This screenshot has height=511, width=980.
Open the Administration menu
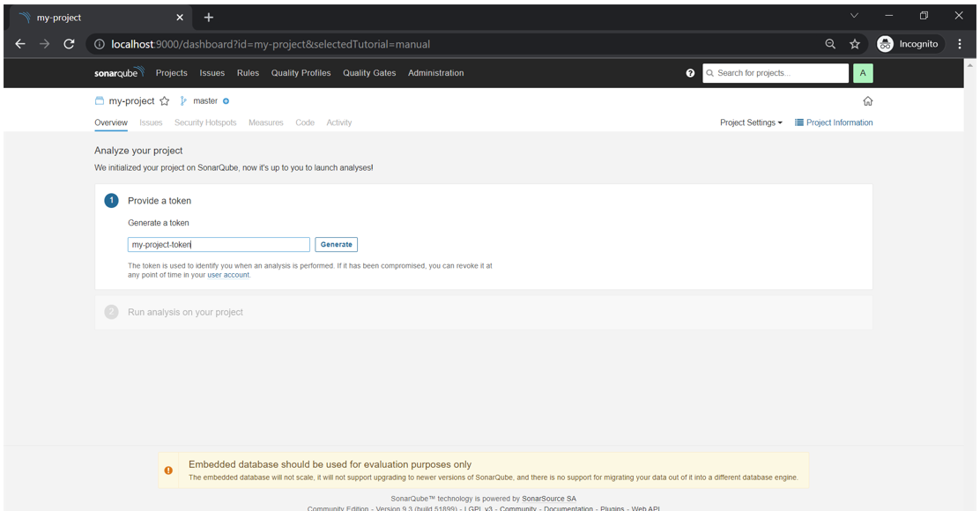(x=435, y=73)
